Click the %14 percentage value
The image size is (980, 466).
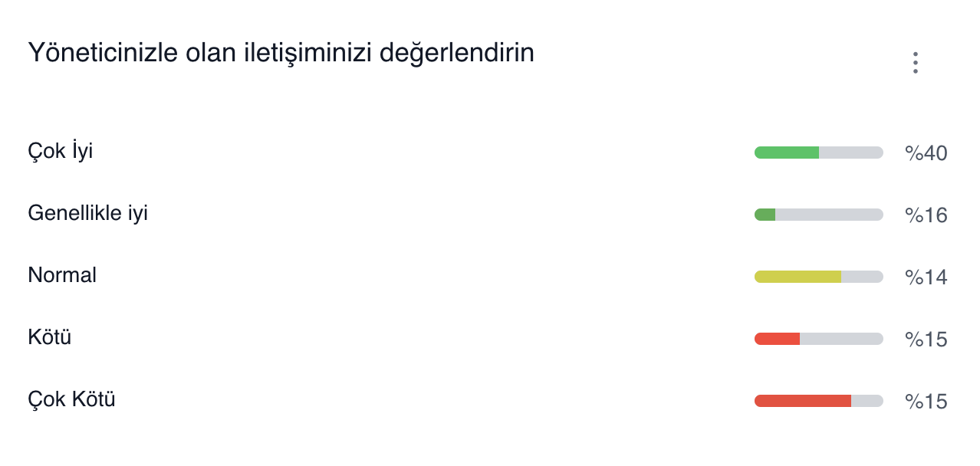(x=926, y=277)
